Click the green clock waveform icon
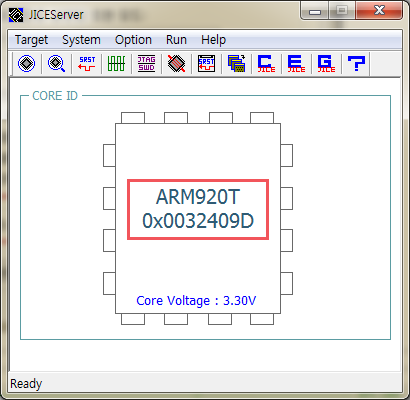Viewport: 410px width, 400px height. pyautogui.click(x=116, y=63)
